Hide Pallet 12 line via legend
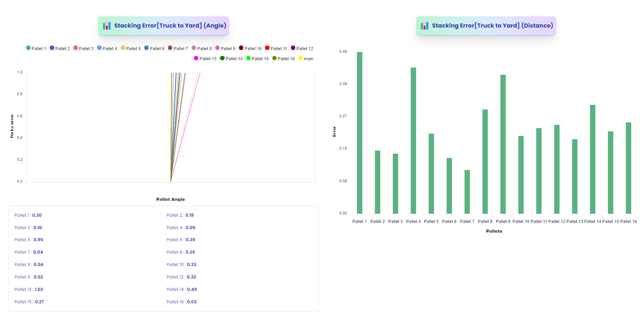The height and width of the screenshot is (315, 644). [302, 49]
